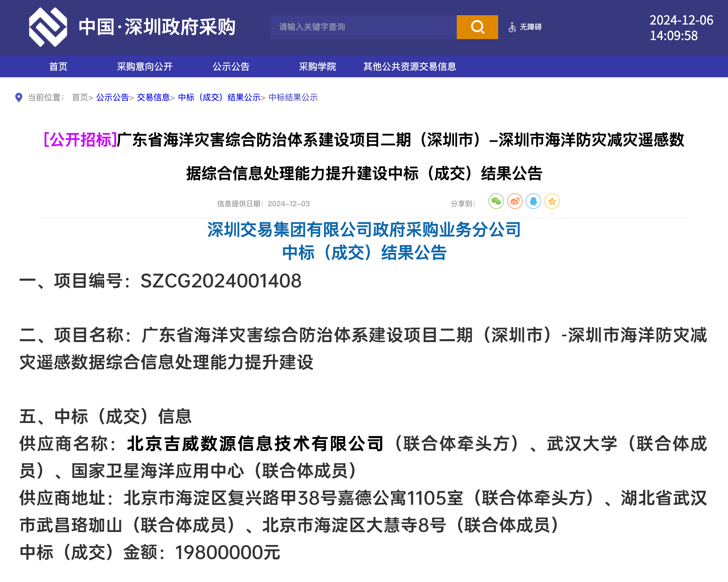Click the Shenzhen government procurement logo
Image resolution: width=728 pixels, height=582 pixels.
pyautogui.click(x=48, y=27)
